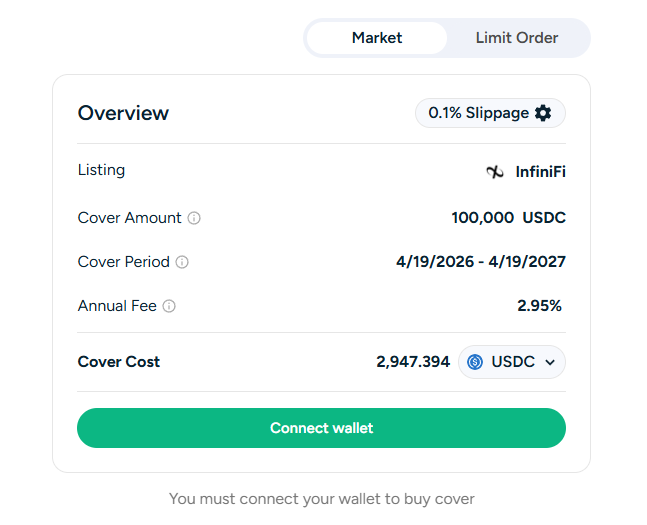Show Annual Fee info tooltip icon
Viewport: 647px width, 525px height.
169,306
